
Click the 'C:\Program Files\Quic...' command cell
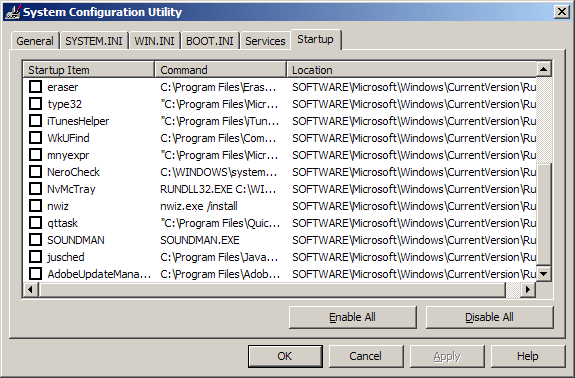pyautogui.click(x=220, y=223)
